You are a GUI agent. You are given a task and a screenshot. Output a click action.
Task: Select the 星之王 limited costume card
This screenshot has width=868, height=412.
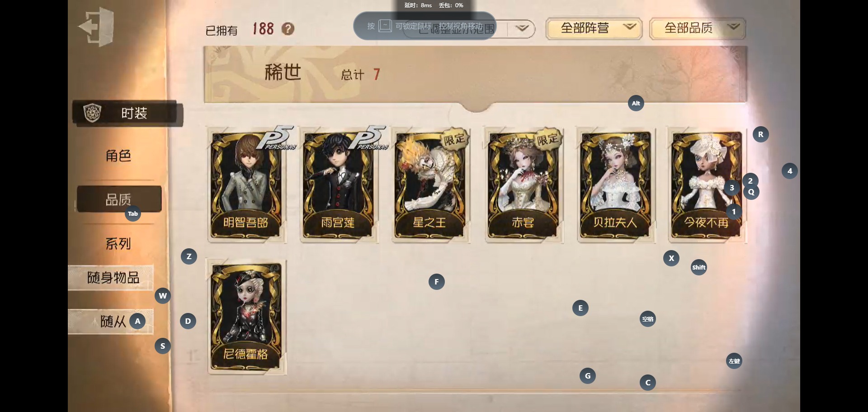click(x=431, y=184)
